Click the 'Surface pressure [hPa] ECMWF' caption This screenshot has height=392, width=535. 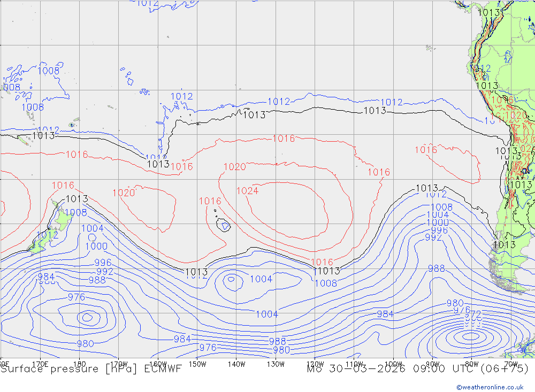pyautogui.click(x=91, y=369)
